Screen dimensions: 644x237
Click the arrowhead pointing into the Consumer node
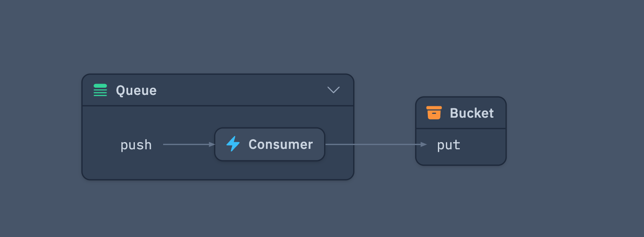212,144
